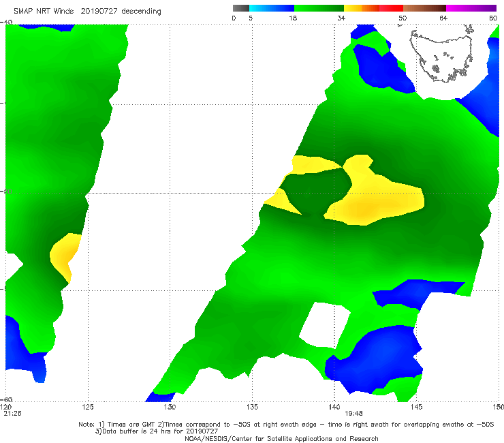Image resolution: width=504 pixels, height=443 pixels.
Task: Click the magenta-purple 64–80 color bar segment
Action: (471, 8)
